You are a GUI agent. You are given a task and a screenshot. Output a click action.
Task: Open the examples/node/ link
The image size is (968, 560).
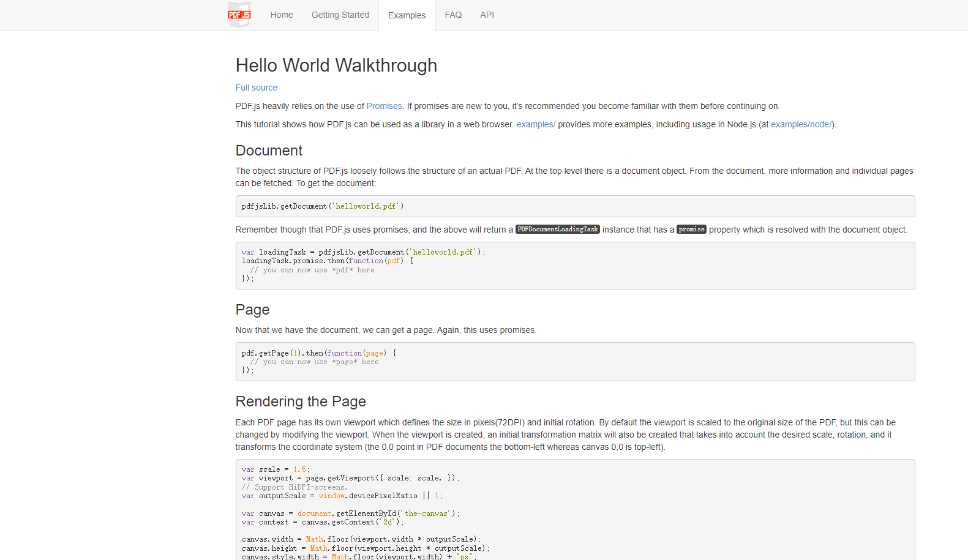[801, 124]
